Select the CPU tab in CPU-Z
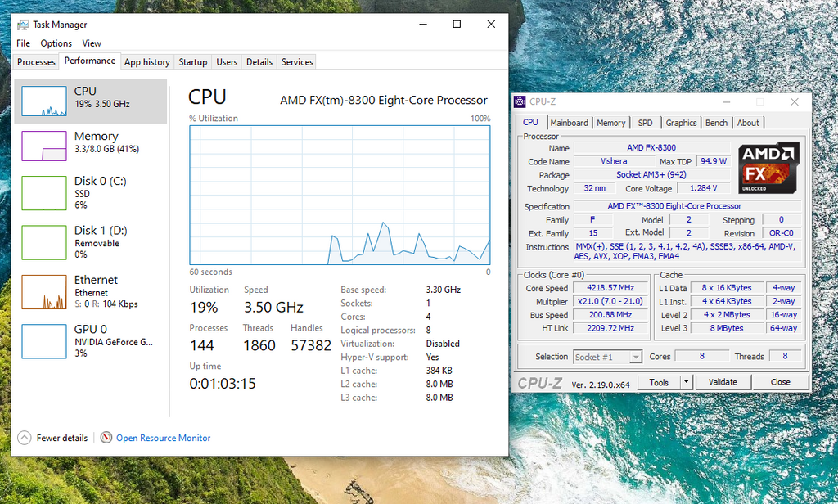Screen dimensions: 838x504 click(530, 123)
